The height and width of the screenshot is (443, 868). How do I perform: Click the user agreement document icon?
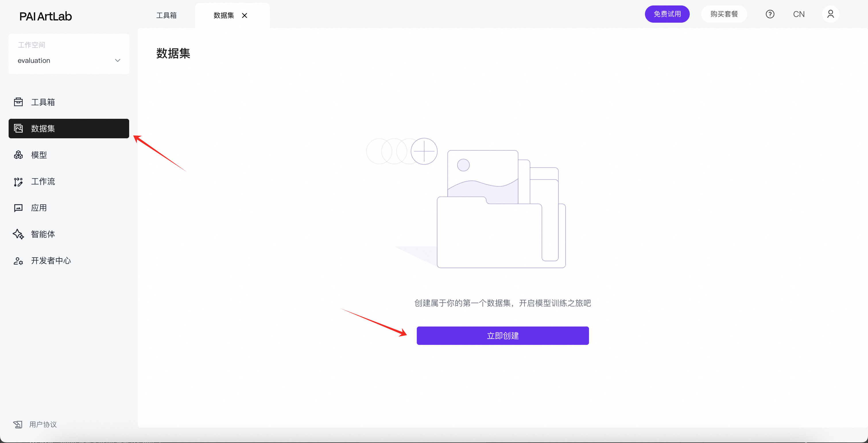[18, 424]
